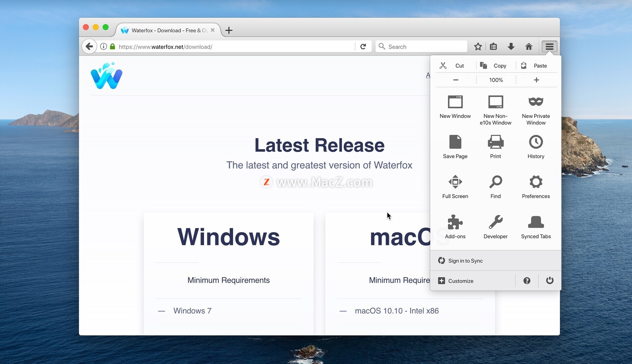Zoom out with the minus button
Screen dimensions: 632x364
[x=456, y=80]
